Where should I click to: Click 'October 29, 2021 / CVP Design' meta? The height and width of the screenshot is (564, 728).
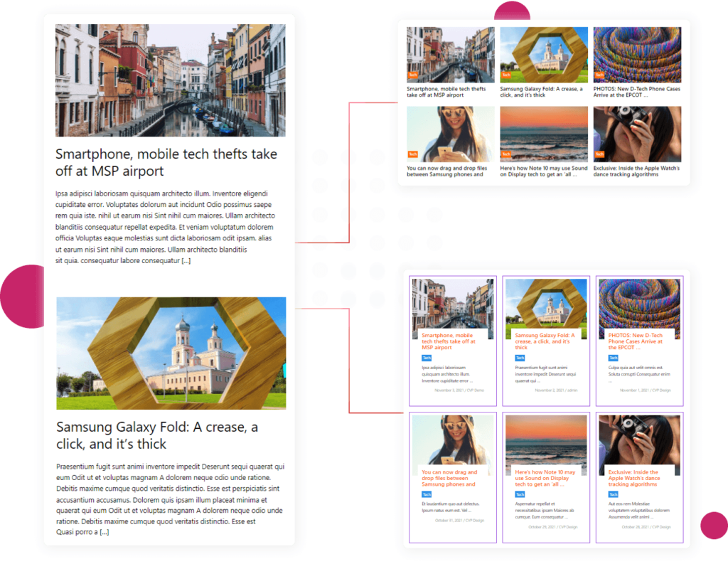(x=553, y=527)
